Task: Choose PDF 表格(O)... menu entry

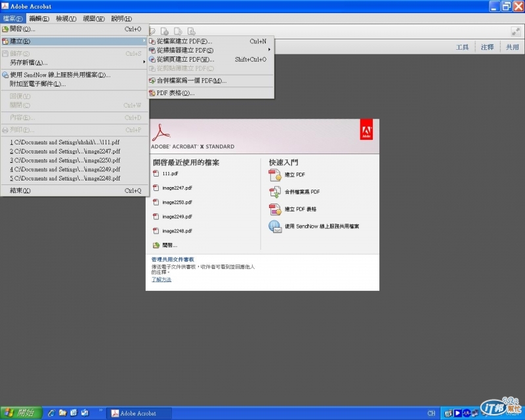Action: (211, 93)
